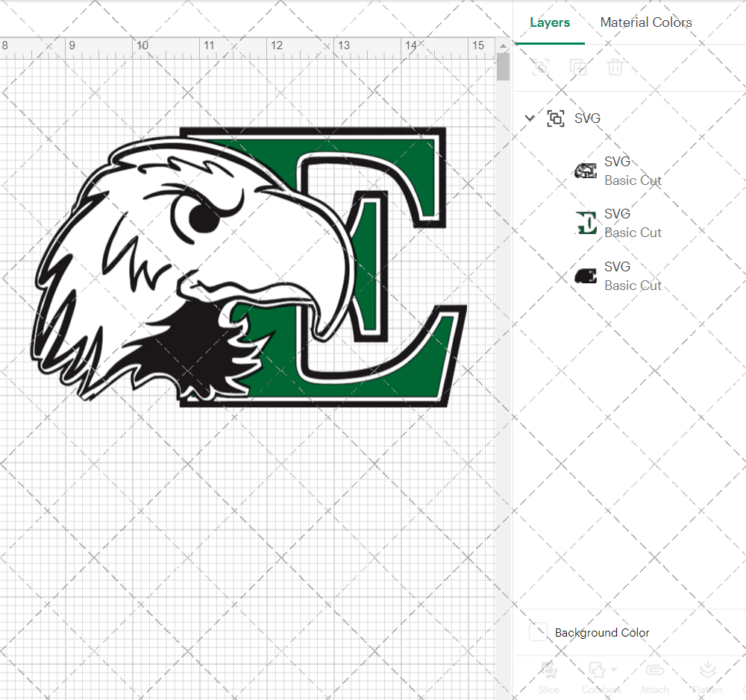Click the Slice tool
Viewport: 746px width, 700px height.
coord(548,678)
